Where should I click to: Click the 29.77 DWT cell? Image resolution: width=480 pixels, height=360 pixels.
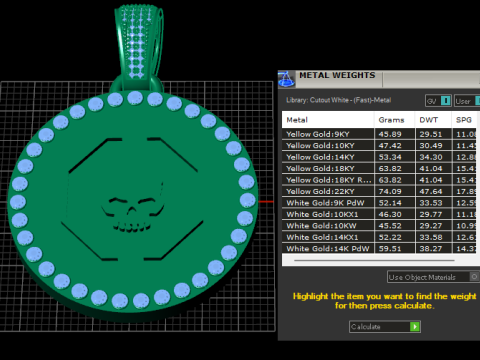click(434, 214)
